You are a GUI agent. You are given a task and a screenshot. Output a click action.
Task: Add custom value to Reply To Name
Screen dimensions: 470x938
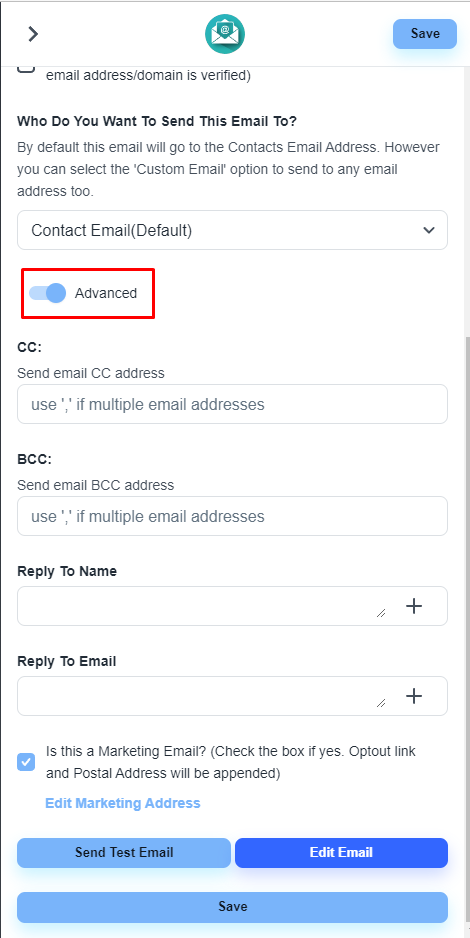414,606
